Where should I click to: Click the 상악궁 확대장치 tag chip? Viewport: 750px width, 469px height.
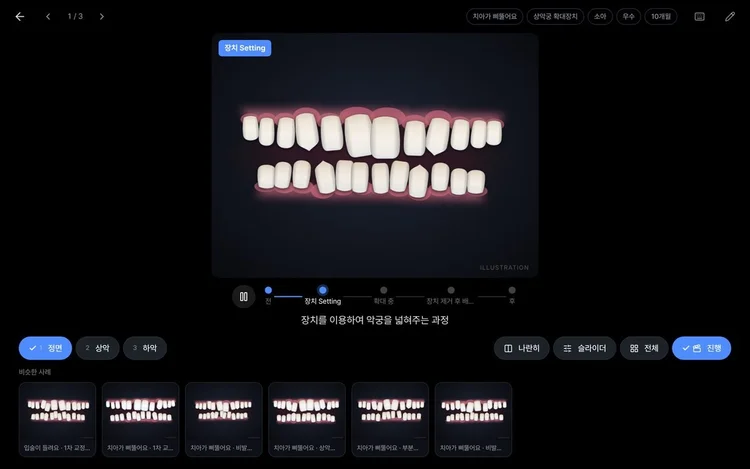(555, 17)
